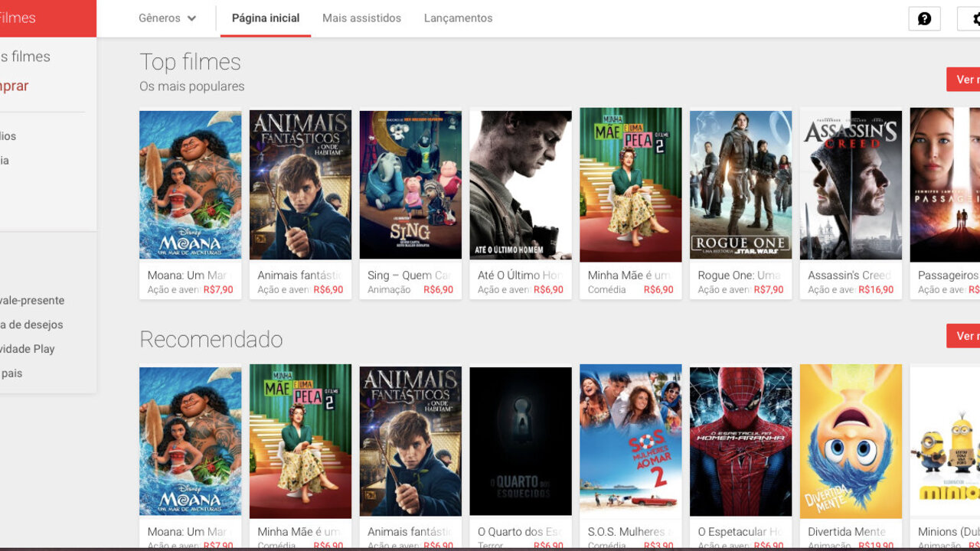Open the vale-presente sidebar link
Image resolution: width=980 pixels, height=551 pixels.
click(x=32, y=301)
